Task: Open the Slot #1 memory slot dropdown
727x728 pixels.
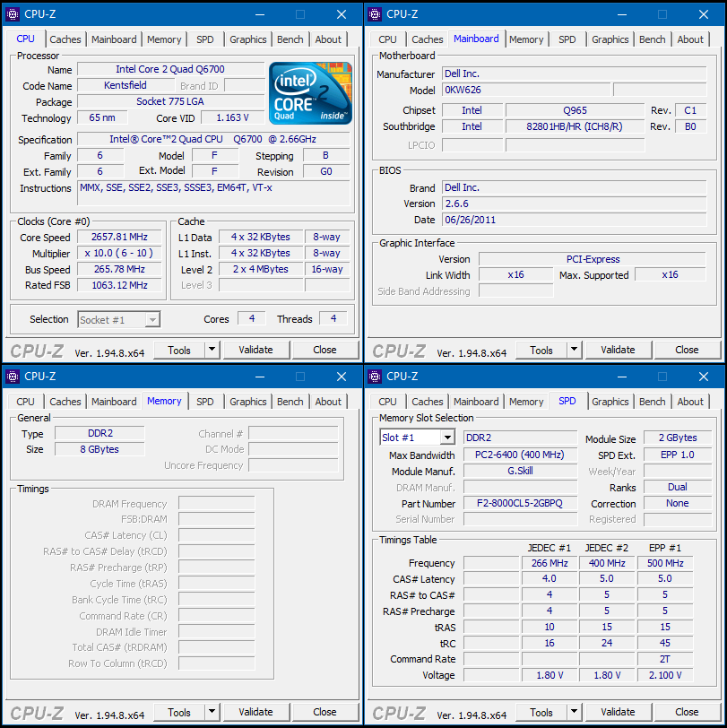Action: click(447, 438)
